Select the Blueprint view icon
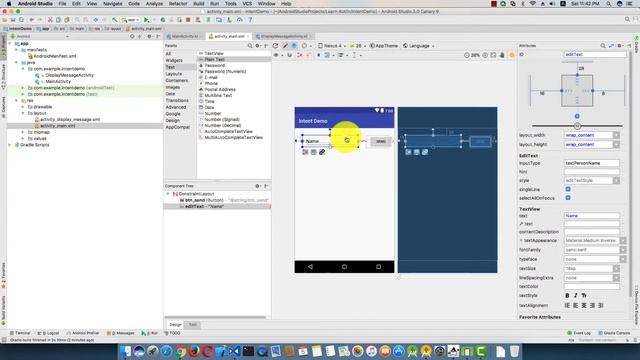Screen dimensions: 640x360 tap(294, 46)
